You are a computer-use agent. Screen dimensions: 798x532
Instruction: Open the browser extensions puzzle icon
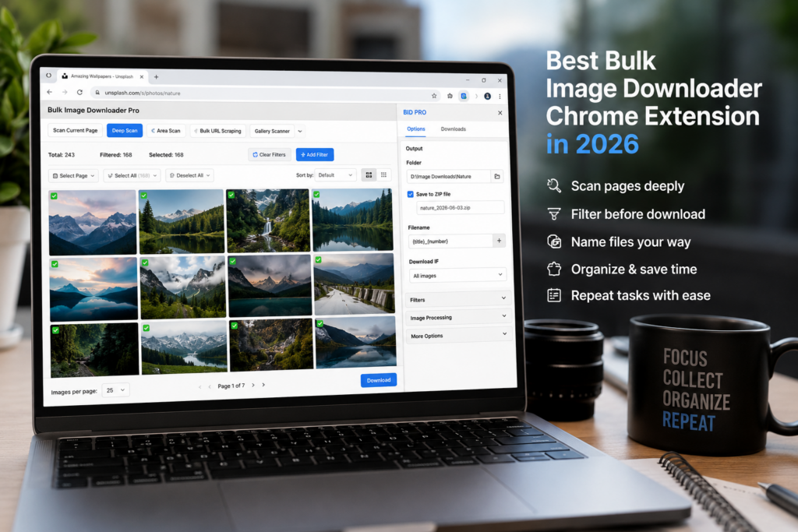coord(450,96)
